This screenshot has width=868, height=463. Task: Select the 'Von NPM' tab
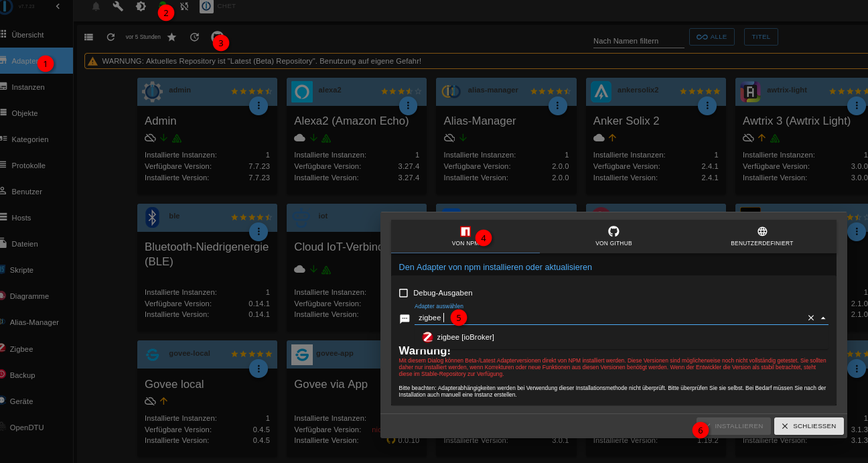pyautogui.click(x=465, y=237)
